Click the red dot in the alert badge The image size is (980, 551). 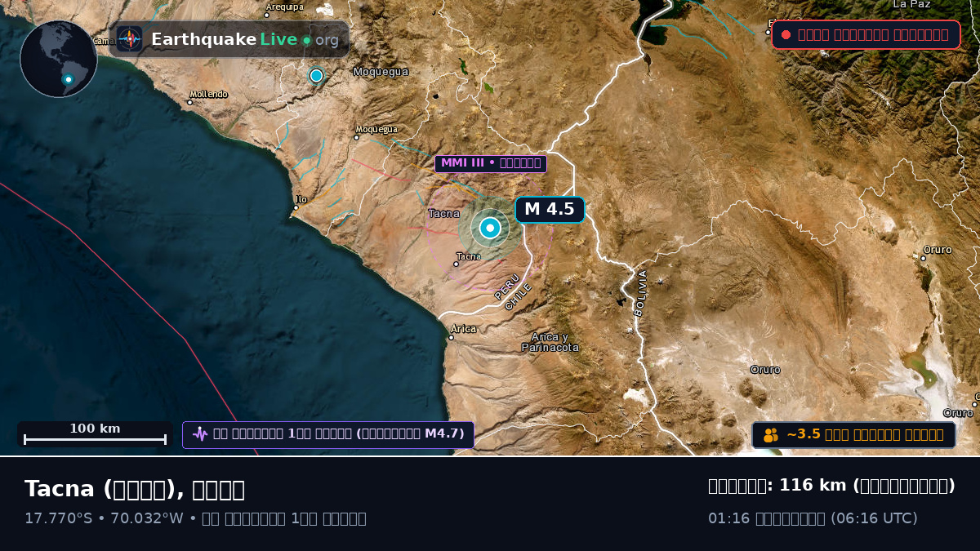tap(786, 34)
